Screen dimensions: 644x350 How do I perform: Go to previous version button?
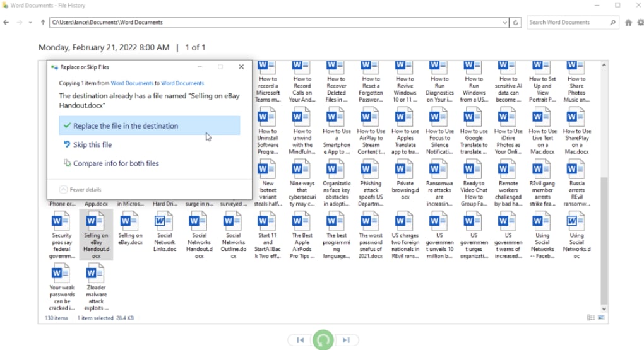pos(301,340)
